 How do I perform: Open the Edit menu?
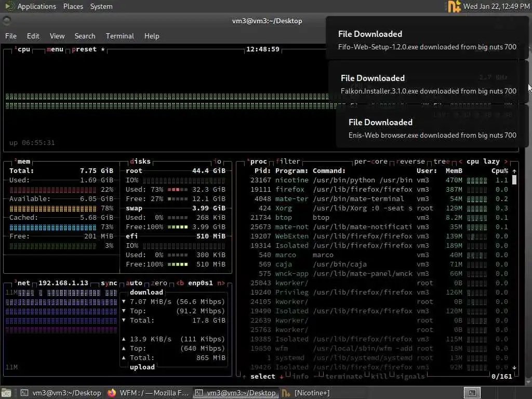[33, 36]
